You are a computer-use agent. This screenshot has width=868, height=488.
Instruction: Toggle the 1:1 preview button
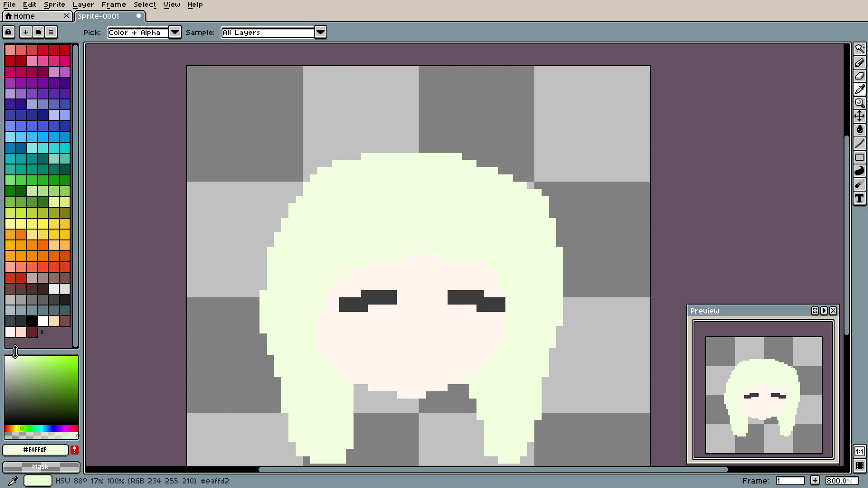coord(859,451)
